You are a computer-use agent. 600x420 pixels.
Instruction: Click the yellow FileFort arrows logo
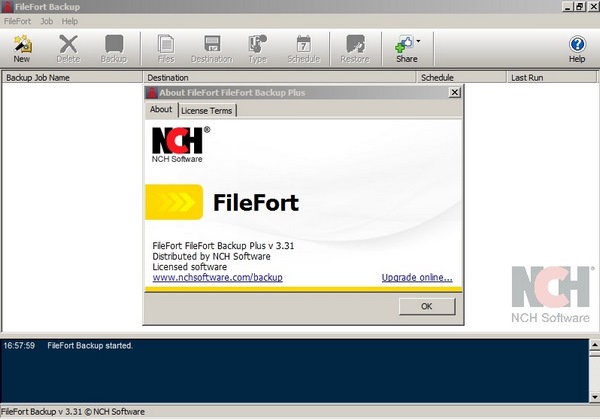pos(174,202)
